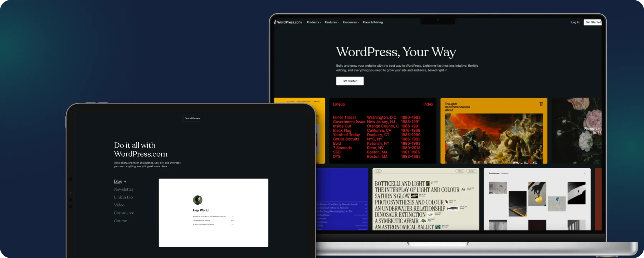644x258 pixels.
Task: Click the 'Hey, World.' heading in the preview
Action: (x=201, y=210)
